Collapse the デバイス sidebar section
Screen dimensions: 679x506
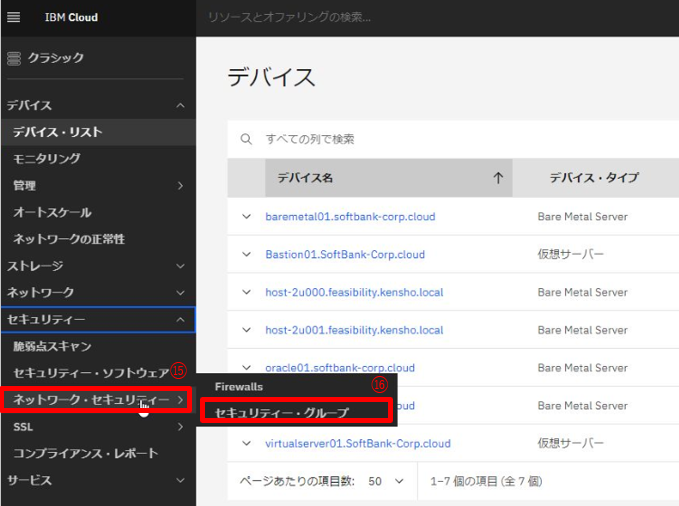click(x=180, y=105)
